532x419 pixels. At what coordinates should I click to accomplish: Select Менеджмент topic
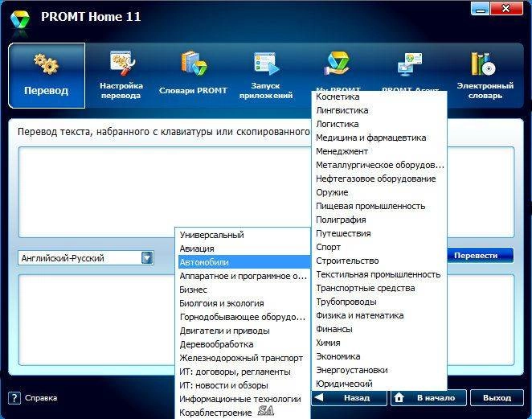(x=379, y=151)
